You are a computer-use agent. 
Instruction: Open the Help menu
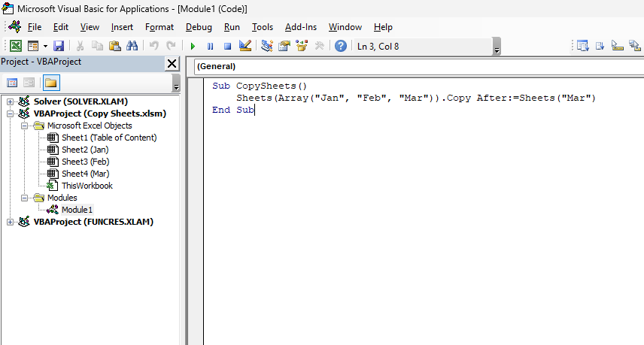pyautogui.click(x=383, y=27)
